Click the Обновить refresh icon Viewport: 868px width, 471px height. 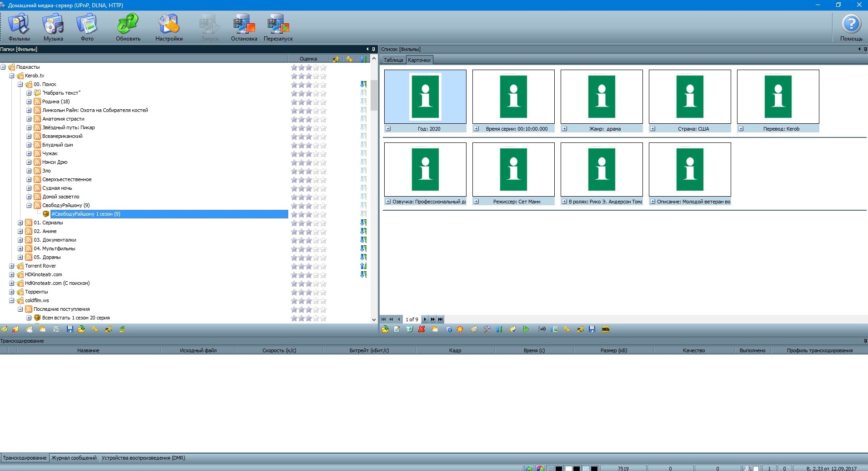[128, 27]
